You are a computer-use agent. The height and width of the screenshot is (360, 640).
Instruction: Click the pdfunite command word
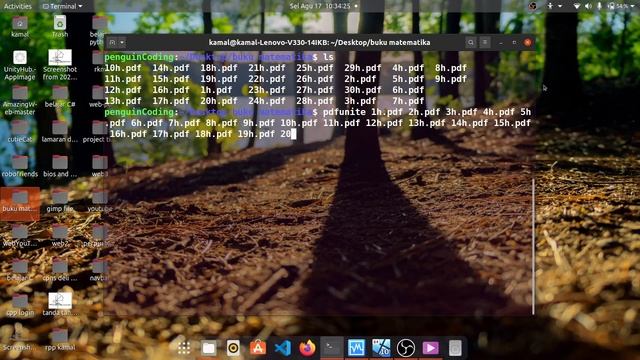[x=344, y=112]
